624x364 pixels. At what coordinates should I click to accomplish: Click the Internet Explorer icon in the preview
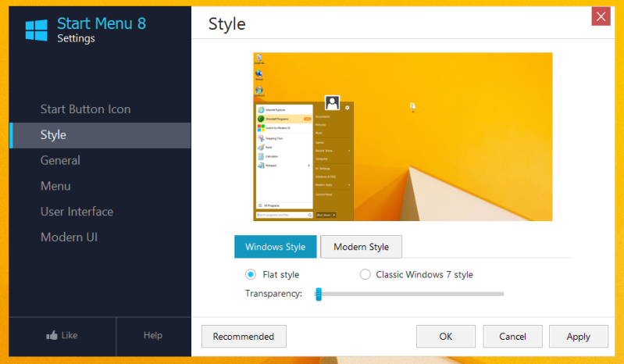[x=261, y=110]
